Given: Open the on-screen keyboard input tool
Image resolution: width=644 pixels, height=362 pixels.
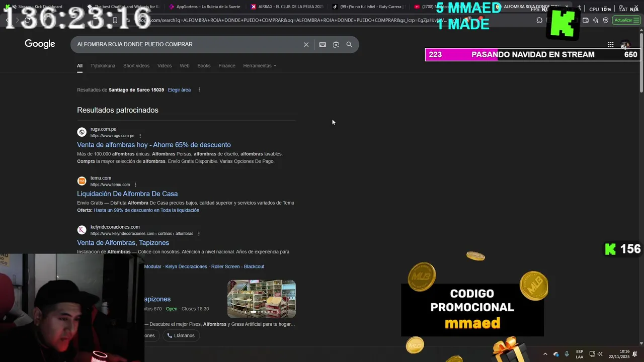Looking at the screenshot, I should [323, 45].
